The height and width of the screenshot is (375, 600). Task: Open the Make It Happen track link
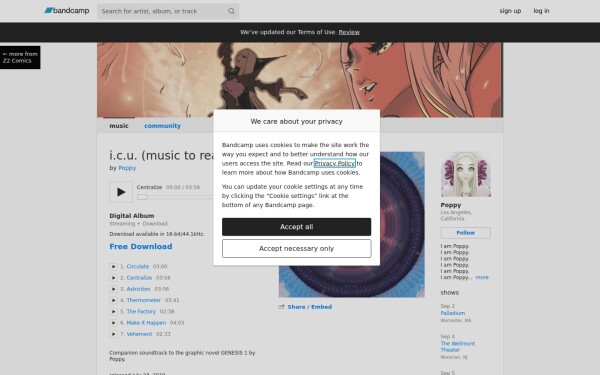click(146, 323)
